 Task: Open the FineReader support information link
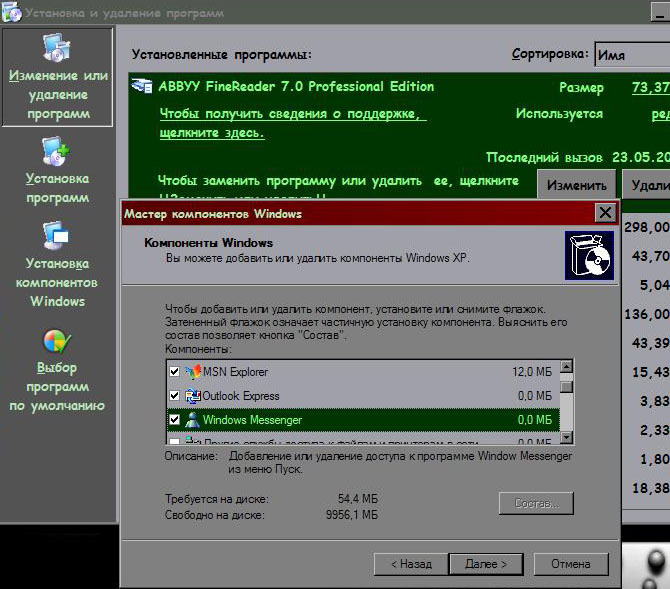pos(292,123)
